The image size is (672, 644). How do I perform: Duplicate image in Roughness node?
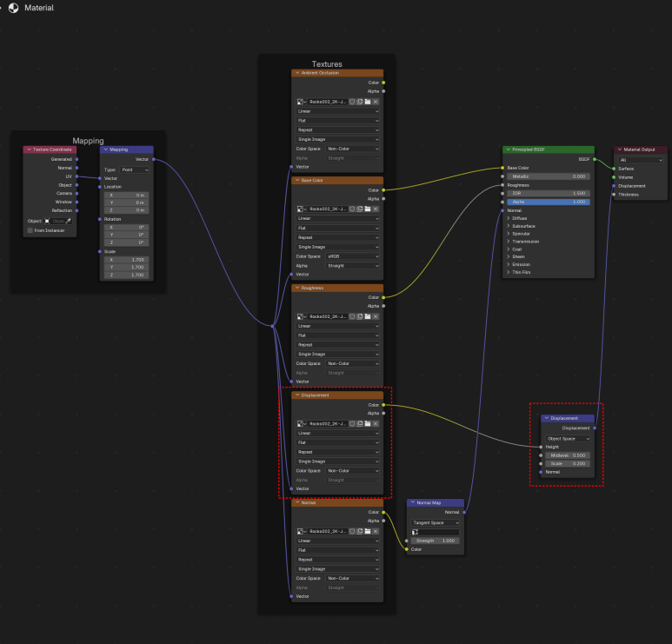tap(360, 316)
